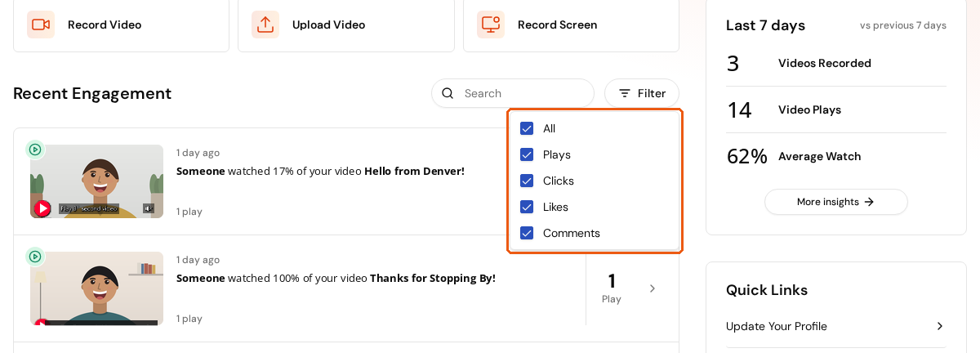Screen dimensions: 980x353
Task: Click green play badge on Hello from Denver
Action: 34,150
